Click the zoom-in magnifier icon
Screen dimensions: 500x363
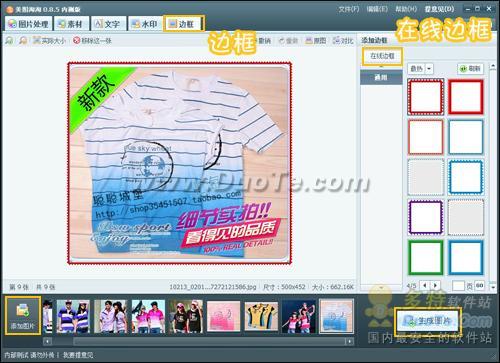[9, 41]
